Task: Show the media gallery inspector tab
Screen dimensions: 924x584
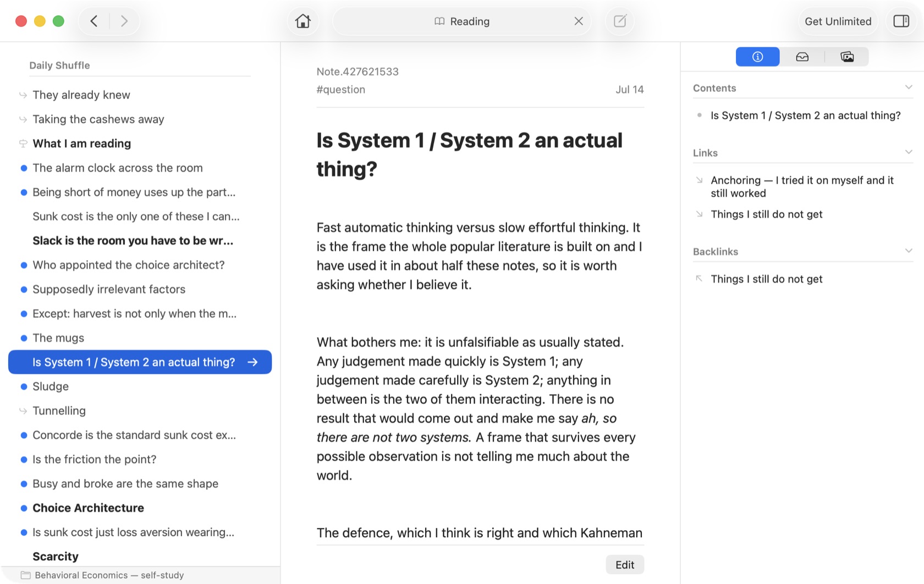Action: [x=847, y=57]
